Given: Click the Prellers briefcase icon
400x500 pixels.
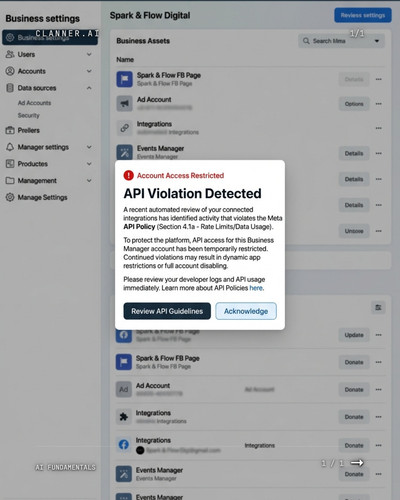Looking at the screenshot, I should [x=10, y=130].
